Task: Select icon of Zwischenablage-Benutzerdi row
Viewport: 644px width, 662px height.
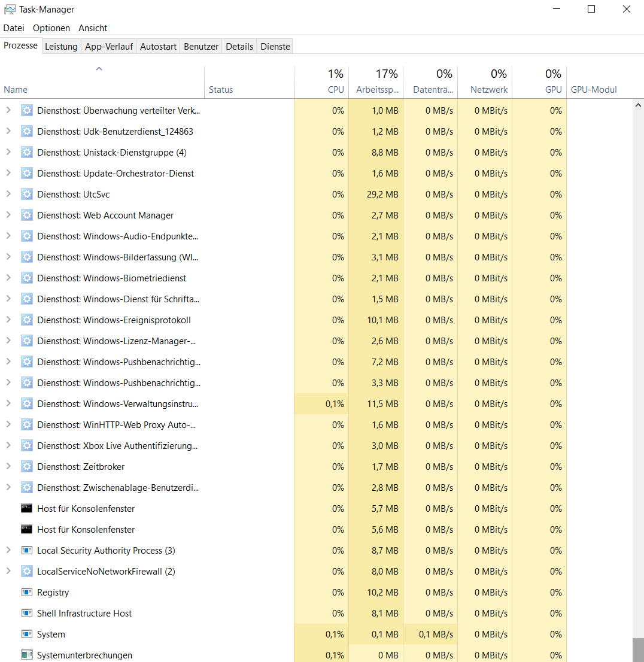Action: click(x=26, y=488)
